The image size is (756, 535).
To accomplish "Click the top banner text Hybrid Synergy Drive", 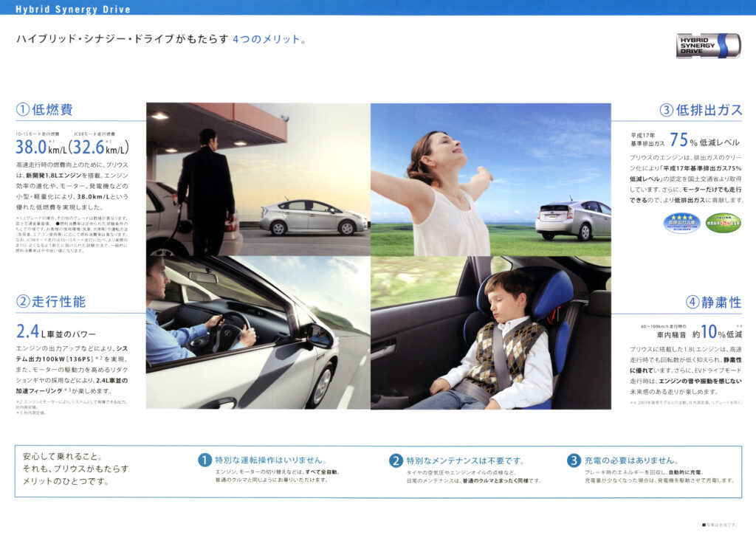I will (x=73, y=9).
